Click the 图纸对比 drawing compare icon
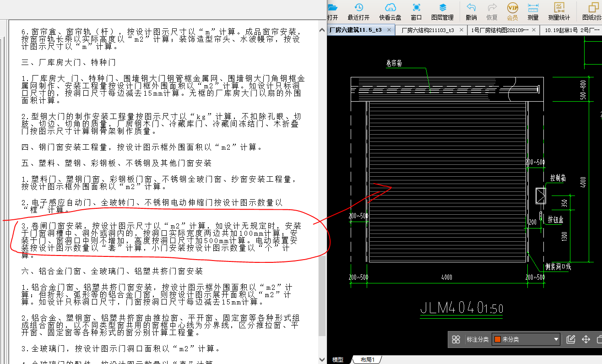Image resolution: width=602 pixels, height=364 pixels. pyautogui.click(x=593, y=7)
